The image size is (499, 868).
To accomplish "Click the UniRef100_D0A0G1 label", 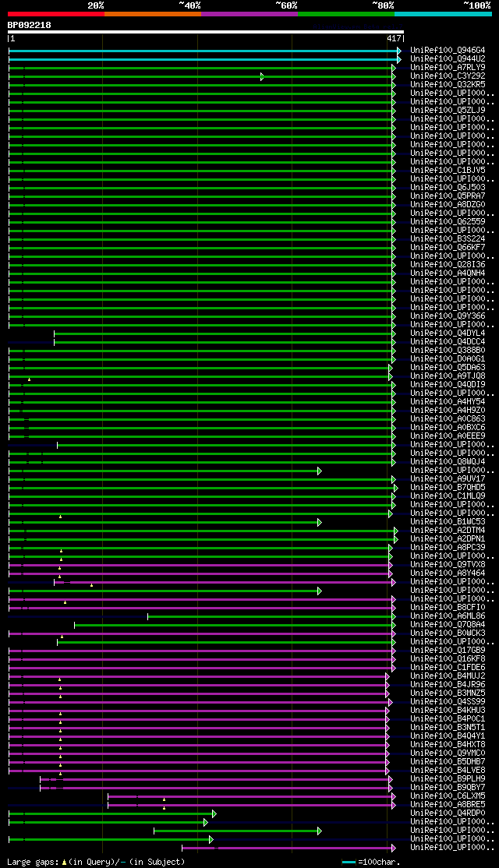I will point(448,358).
